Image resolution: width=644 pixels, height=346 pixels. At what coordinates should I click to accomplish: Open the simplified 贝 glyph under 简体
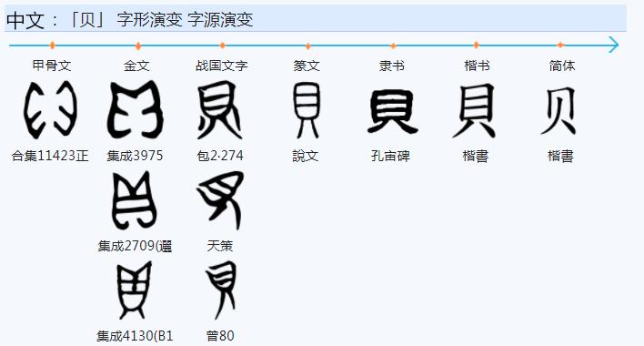point(558,110)
